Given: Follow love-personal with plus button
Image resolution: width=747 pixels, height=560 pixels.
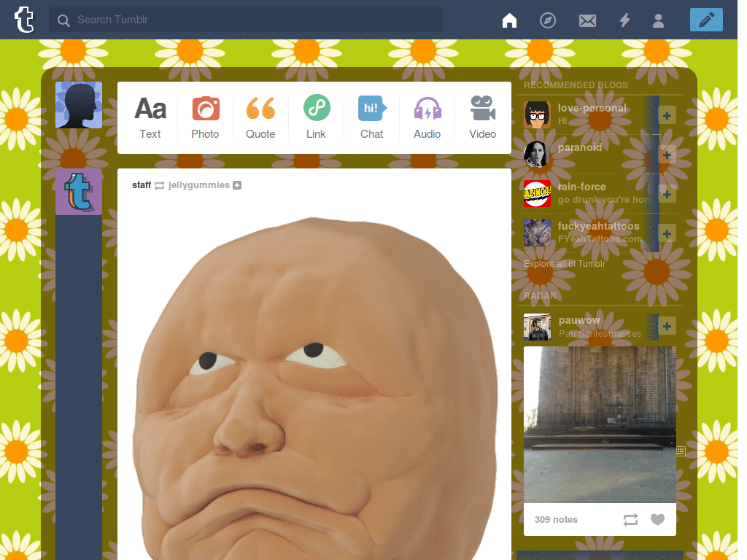Looking at the screenshot, I should coord(667,115).
